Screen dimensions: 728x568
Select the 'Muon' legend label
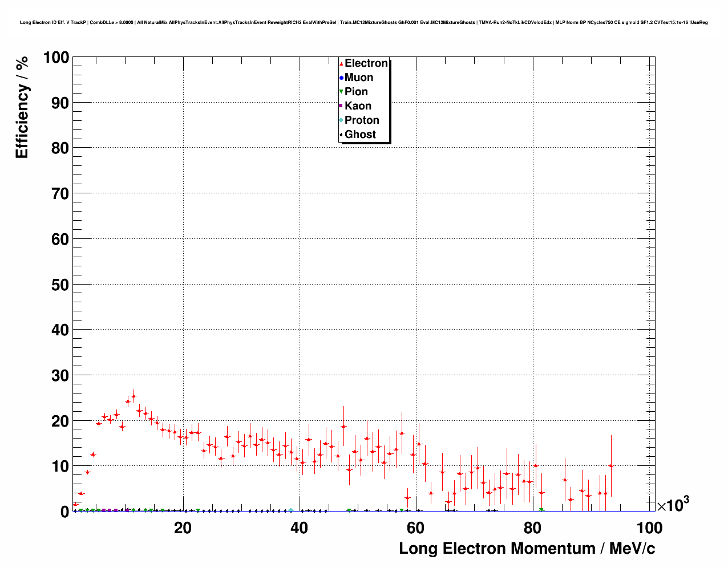(x=359, y=78)
